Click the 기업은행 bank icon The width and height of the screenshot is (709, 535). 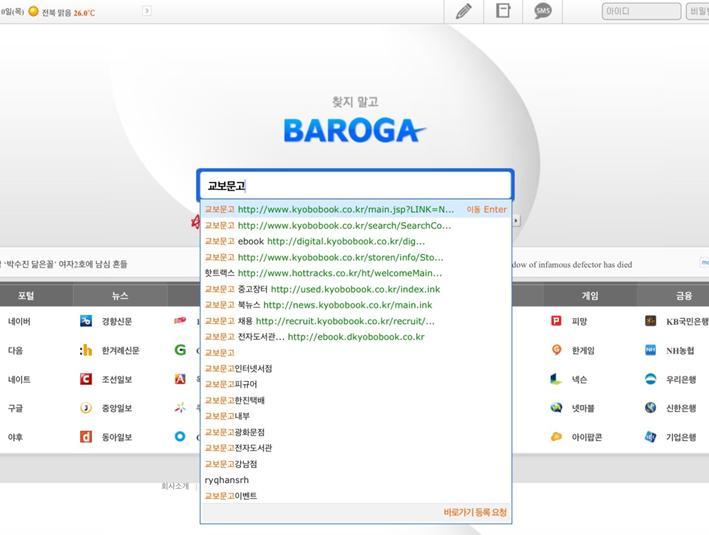[650, 437]
